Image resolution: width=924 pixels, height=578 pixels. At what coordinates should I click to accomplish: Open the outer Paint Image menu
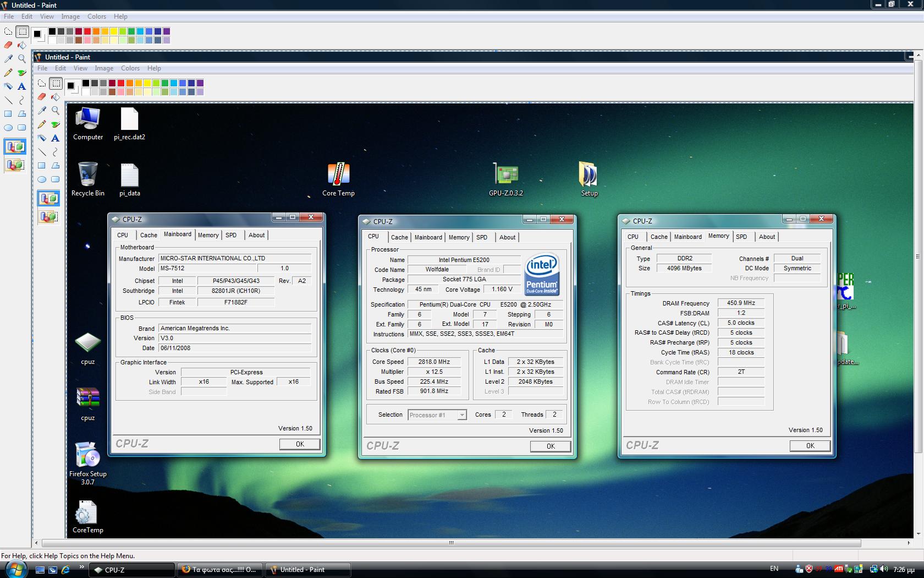[70, 17]
